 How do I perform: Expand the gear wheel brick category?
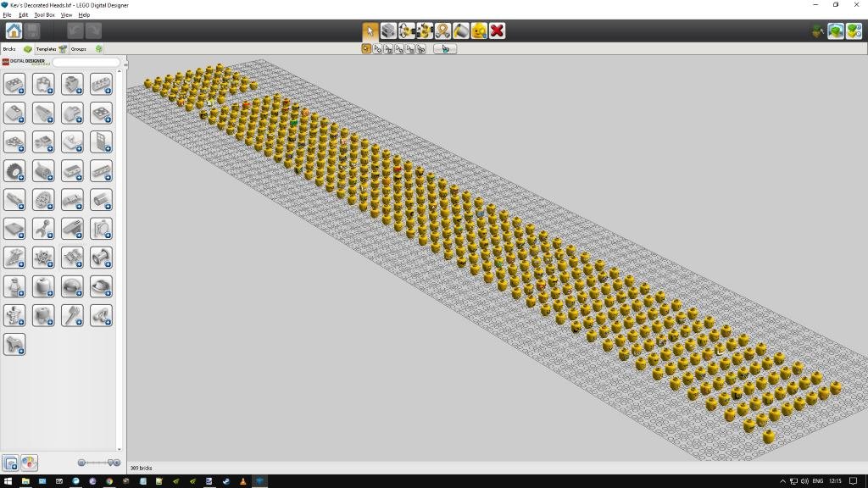pos(14,171)
